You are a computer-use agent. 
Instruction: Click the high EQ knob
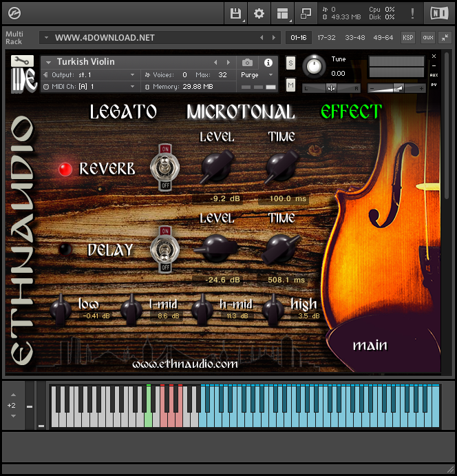pyautogui.click(x=273, y=310)
